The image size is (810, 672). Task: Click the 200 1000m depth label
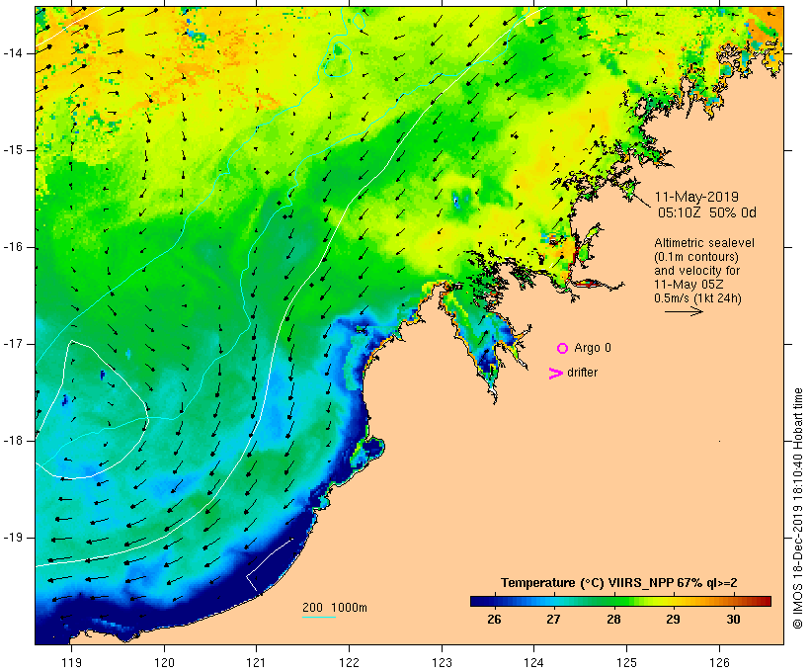pos(335,608)
